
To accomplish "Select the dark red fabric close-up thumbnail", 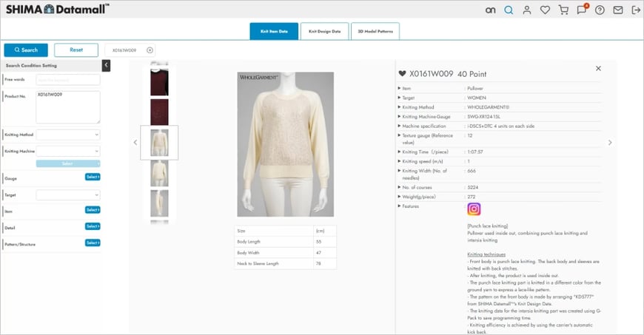I will [x=159, y=112].
